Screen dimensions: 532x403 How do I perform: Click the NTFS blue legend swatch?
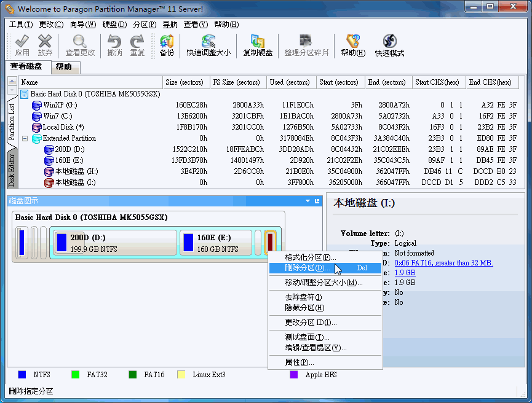22,375
